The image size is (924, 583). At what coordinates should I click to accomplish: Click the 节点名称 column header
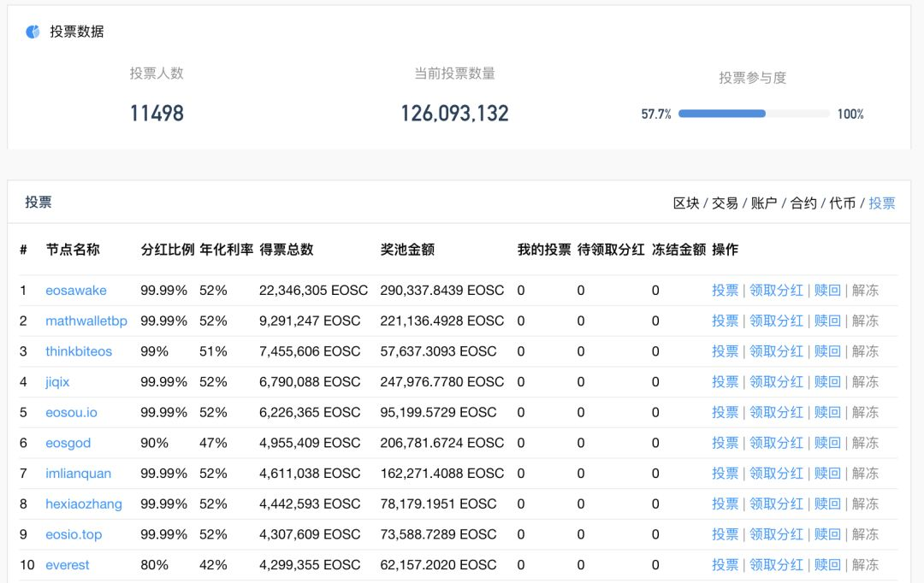point(73,250)
